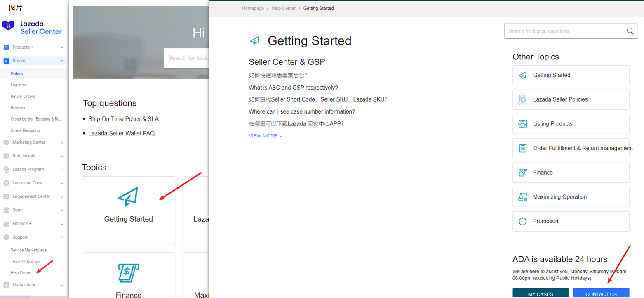This screenshot has height=298, width=644.
Task: Open What is ASC and GSP respectively?
Action: (x=293, y=88)
